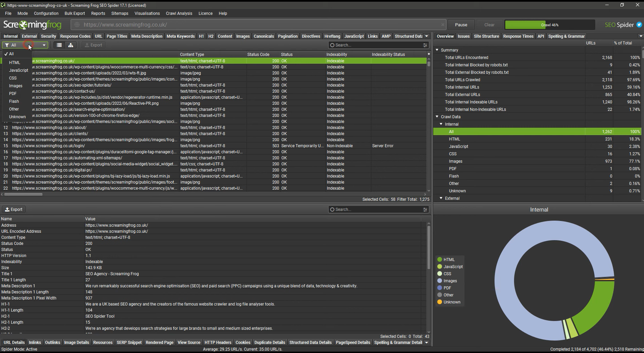644x353 pixels.
Task: Click the funnel filter icon
Action: pos(7,45)
